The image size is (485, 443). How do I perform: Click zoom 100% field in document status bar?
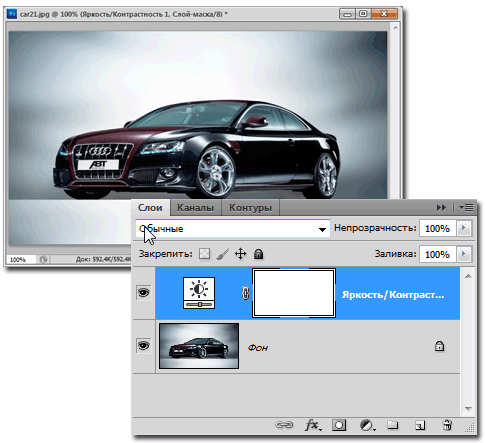(21, 259)
